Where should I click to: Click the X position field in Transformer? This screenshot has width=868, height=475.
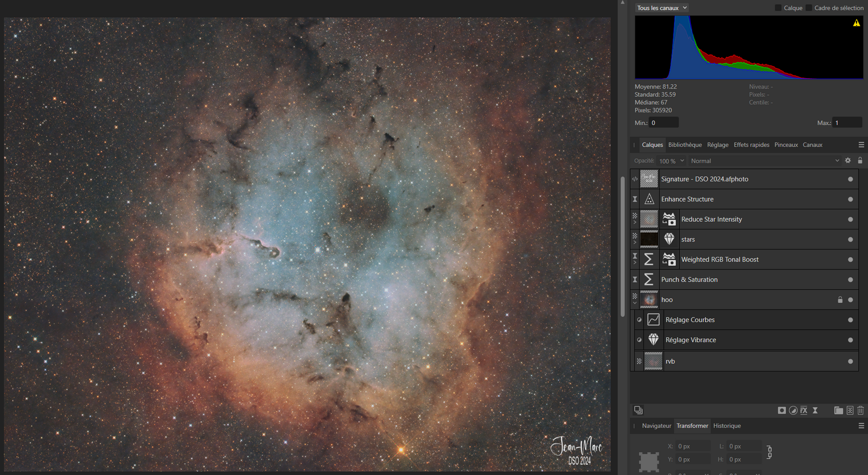pos(693,446)
